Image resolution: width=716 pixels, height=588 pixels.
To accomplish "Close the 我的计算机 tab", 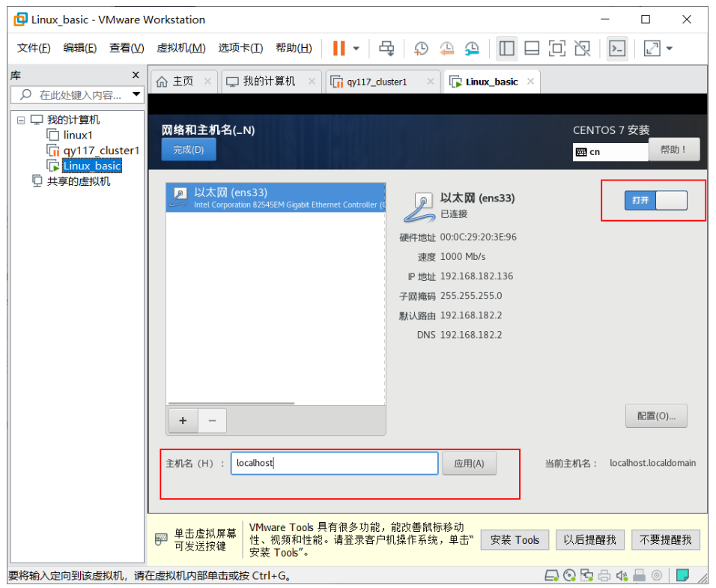I will coord(312,81).
